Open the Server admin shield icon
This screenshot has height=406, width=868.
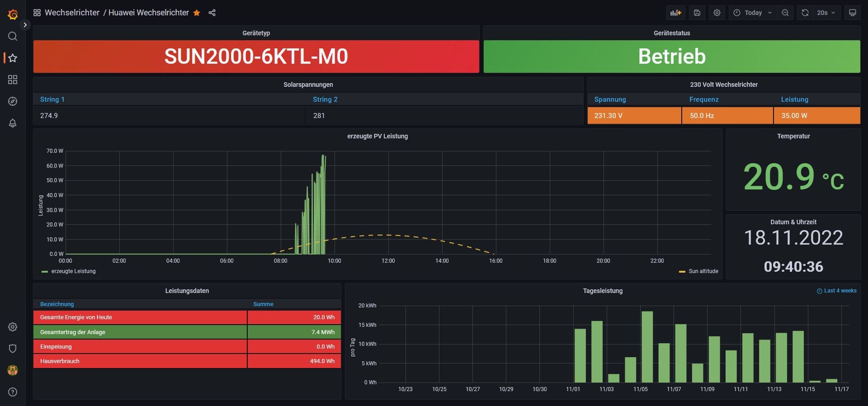[x=13, y=349]
